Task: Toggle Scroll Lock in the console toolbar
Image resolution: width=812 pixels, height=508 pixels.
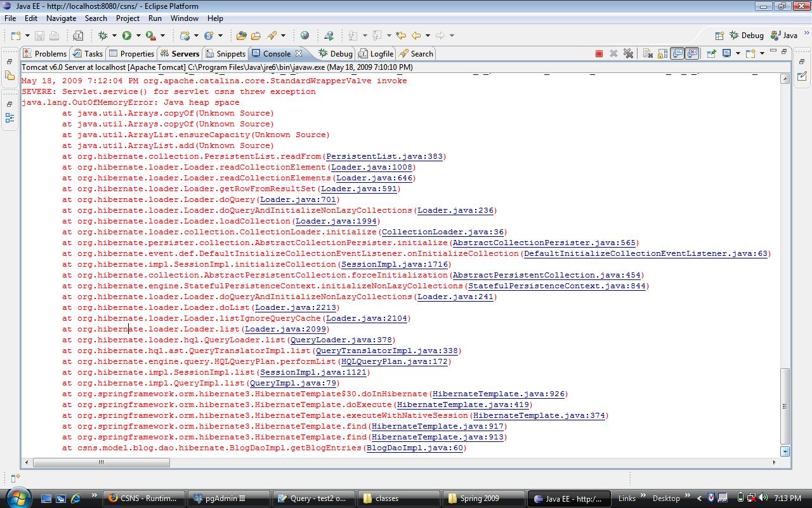Action: [662, 54]
